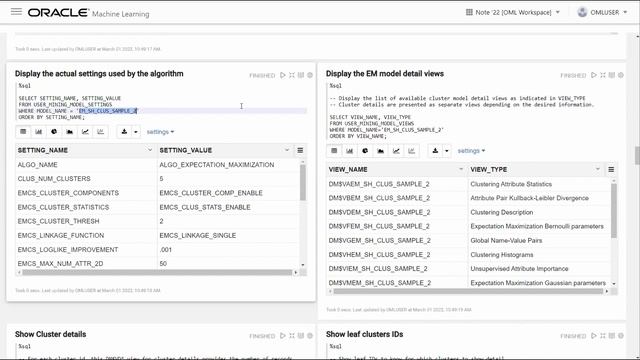The height and width of the screenshot is (360, 640).
Task: Click horizontal scrollbar of model views table
Action: (468, 291)
